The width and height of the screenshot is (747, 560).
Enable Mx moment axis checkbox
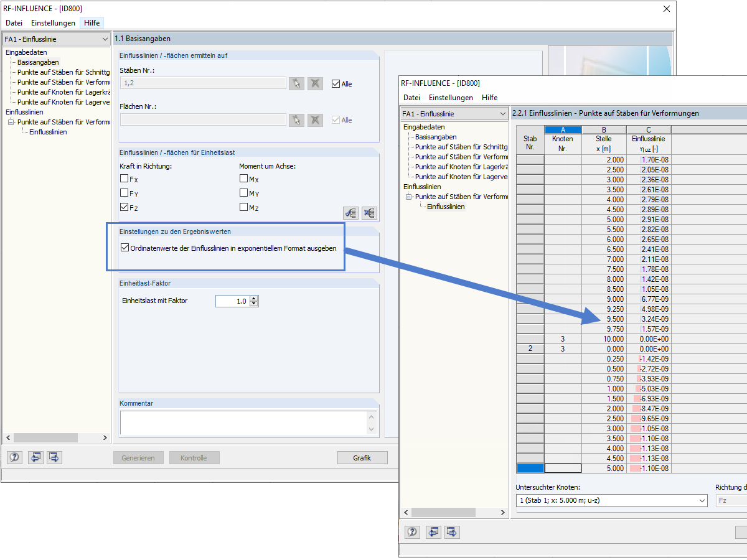(244, 179)
